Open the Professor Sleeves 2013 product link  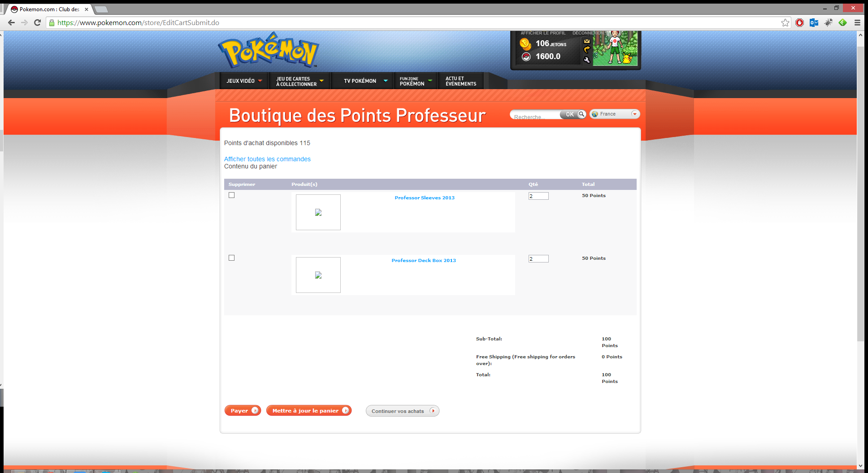425,198
